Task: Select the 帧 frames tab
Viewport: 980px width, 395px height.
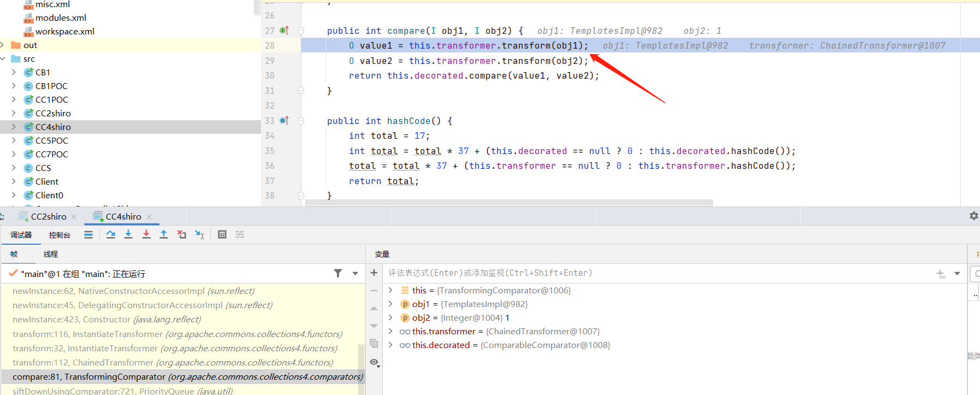Action: coord(14,254)
